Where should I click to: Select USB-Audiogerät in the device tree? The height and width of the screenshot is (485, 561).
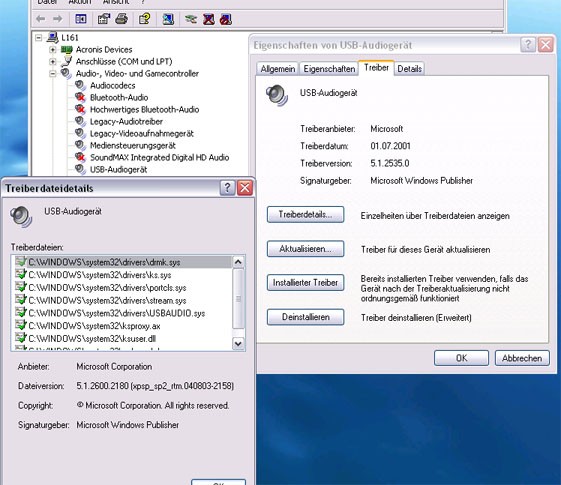118,170
